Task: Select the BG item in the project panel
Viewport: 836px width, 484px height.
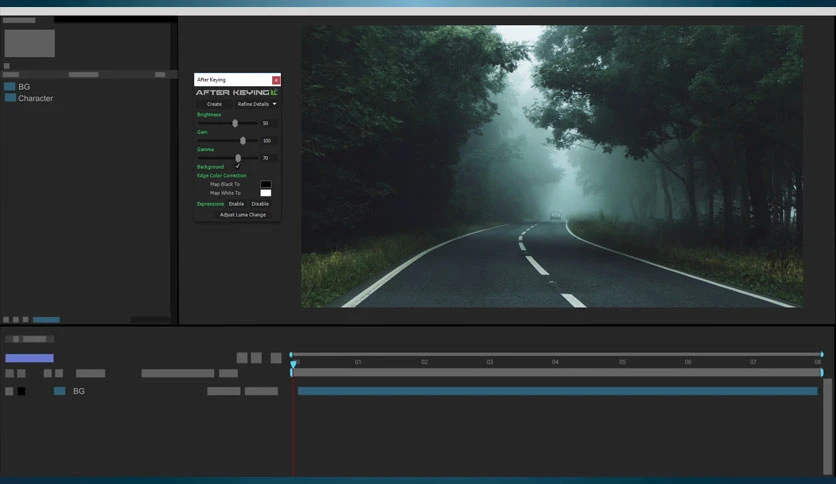Action: tap(24, 87)
